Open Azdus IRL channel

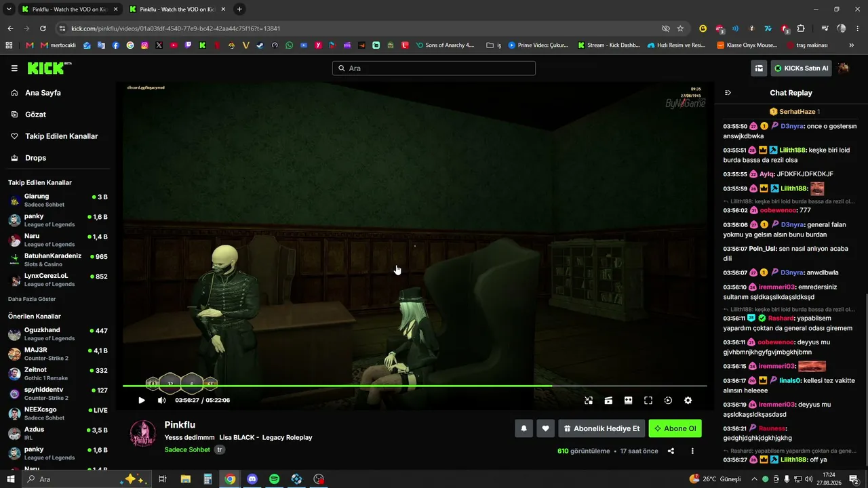(x=58, y=433)
